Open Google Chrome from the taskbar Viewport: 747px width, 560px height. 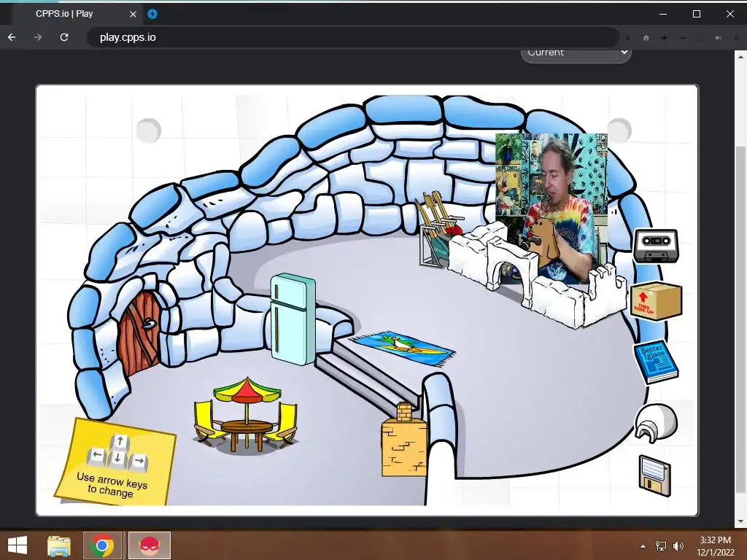(102, 545)
